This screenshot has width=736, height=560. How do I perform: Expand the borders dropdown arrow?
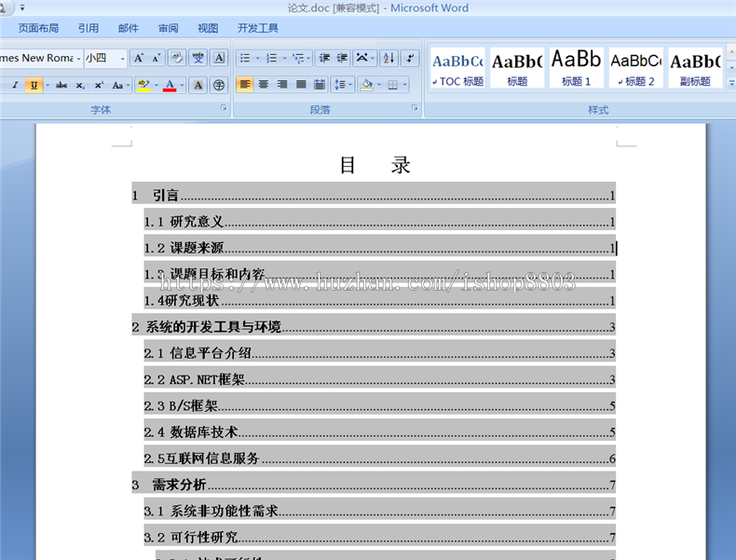pyautogui.click(x=405, y=85)
